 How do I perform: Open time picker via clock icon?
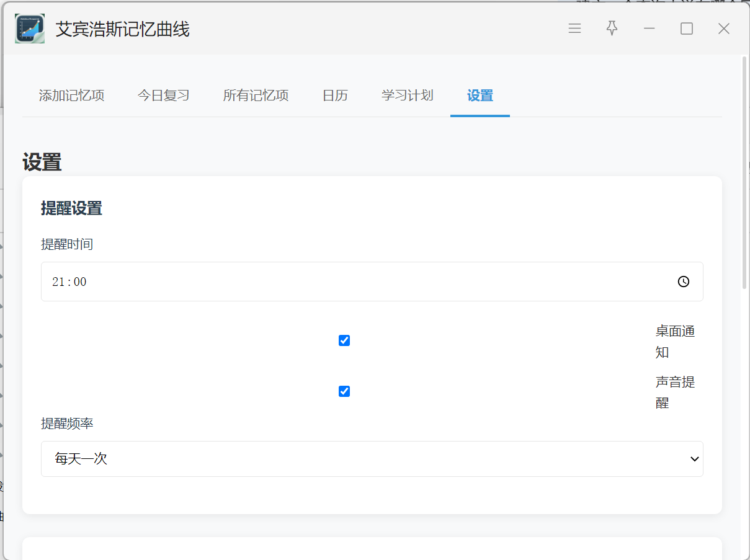coord(683,282)
